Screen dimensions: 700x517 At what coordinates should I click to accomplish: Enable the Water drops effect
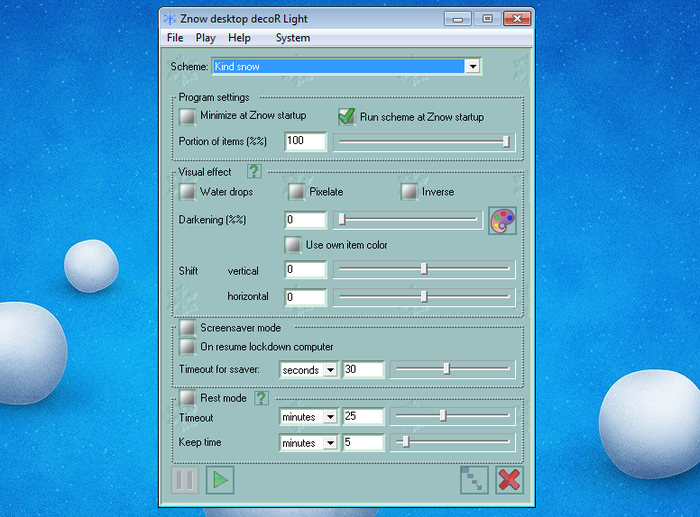coord(188,192)
